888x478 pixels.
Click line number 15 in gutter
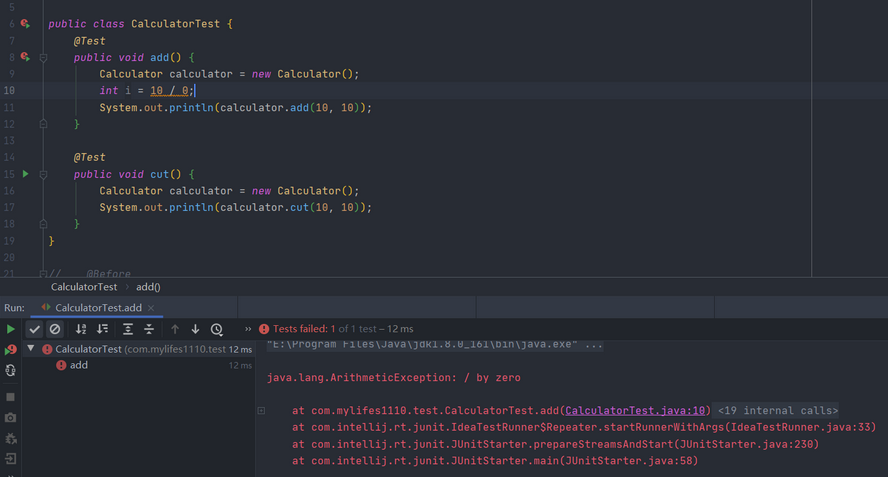(x=10, y=174)
